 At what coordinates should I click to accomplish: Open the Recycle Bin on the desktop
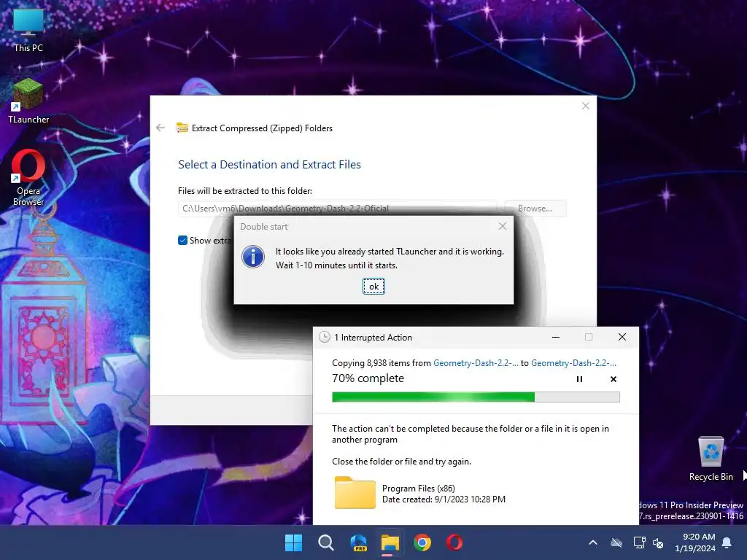tap(711, 458)
